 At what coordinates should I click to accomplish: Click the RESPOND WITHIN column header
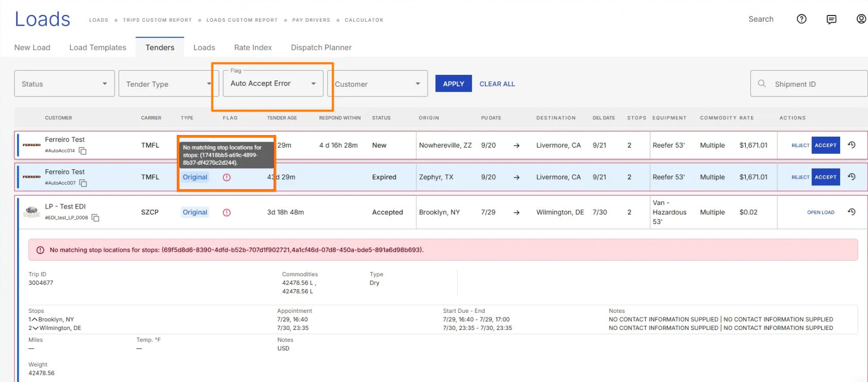point(340,118)
